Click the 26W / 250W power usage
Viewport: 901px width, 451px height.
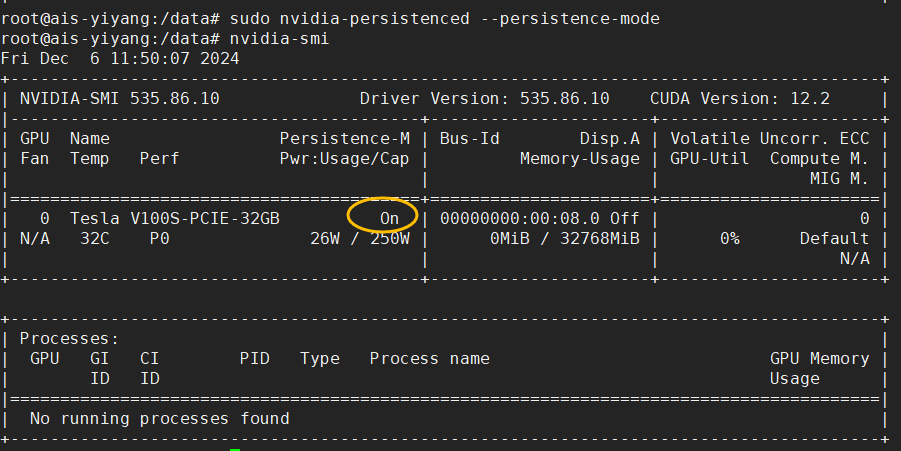pos(359,239)
